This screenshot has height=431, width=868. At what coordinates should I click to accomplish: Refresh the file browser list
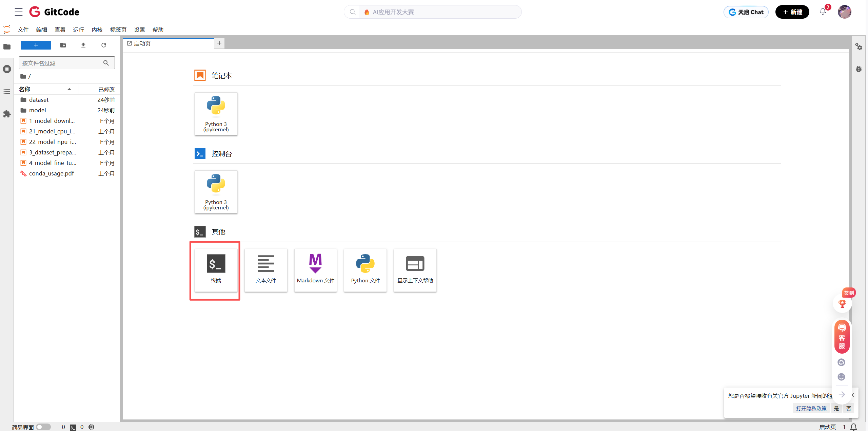[104, 45]
